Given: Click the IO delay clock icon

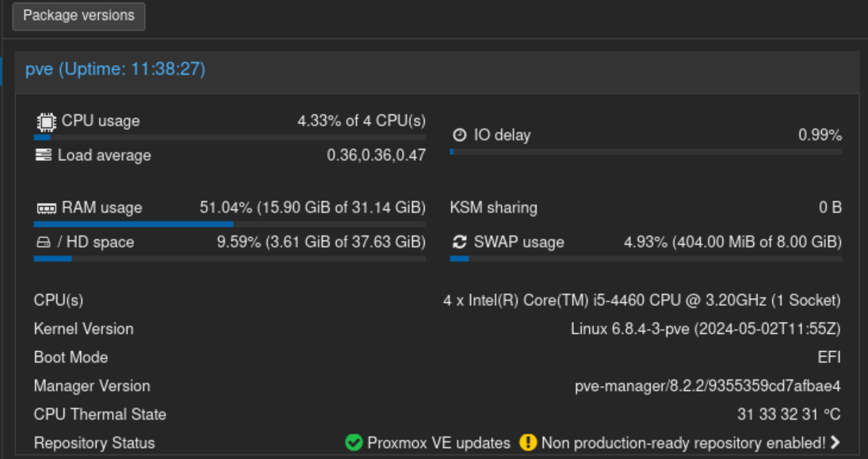Looking at the screenshot, I should (x=459, y=136).
